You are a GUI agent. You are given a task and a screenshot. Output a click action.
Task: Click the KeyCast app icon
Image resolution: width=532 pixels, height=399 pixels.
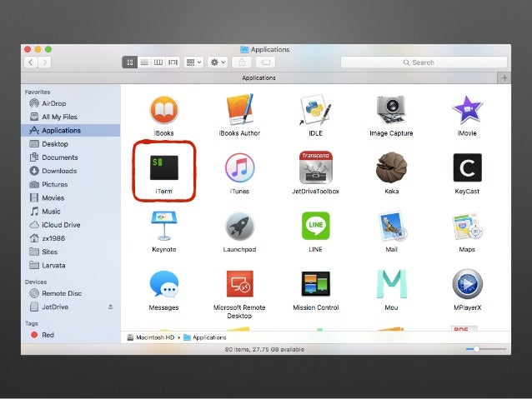pyautogui.click(x=467, y=167)
